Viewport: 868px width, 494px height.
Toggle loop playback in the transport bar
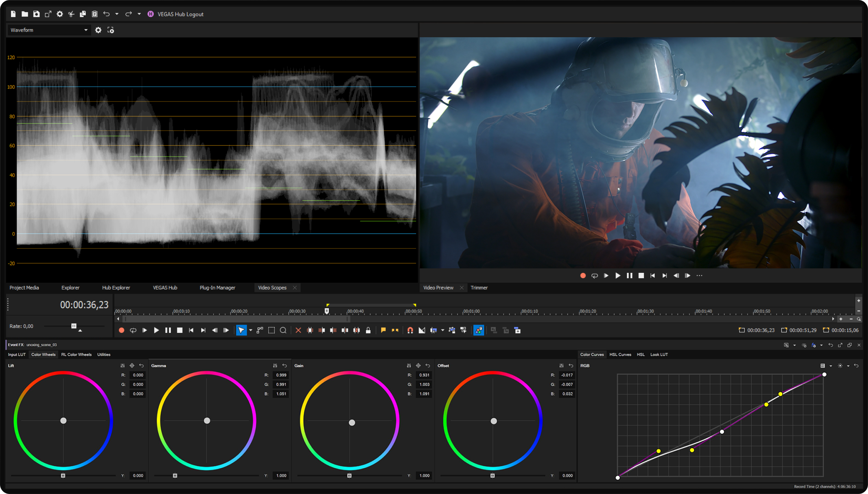(x=133, y=330)
